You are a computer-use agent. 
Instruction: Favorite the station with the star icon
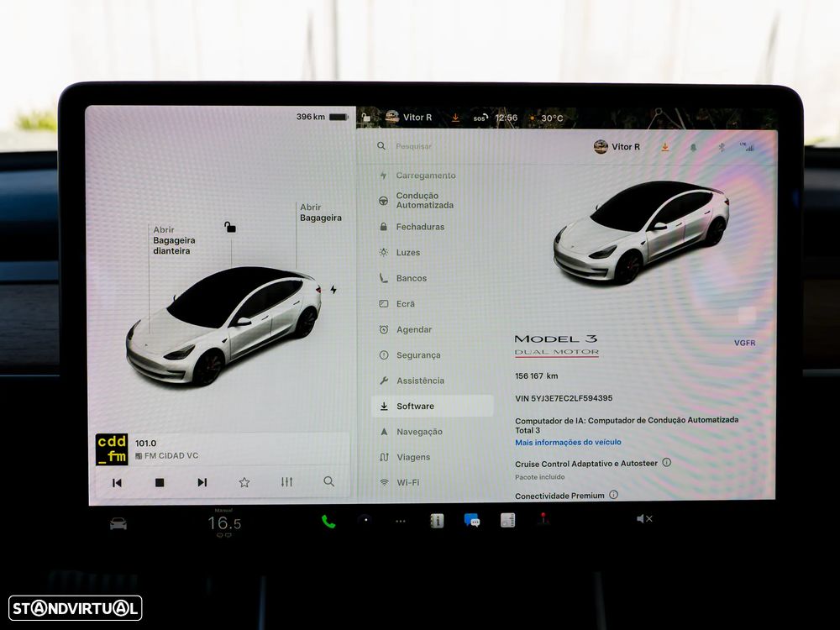244,482
